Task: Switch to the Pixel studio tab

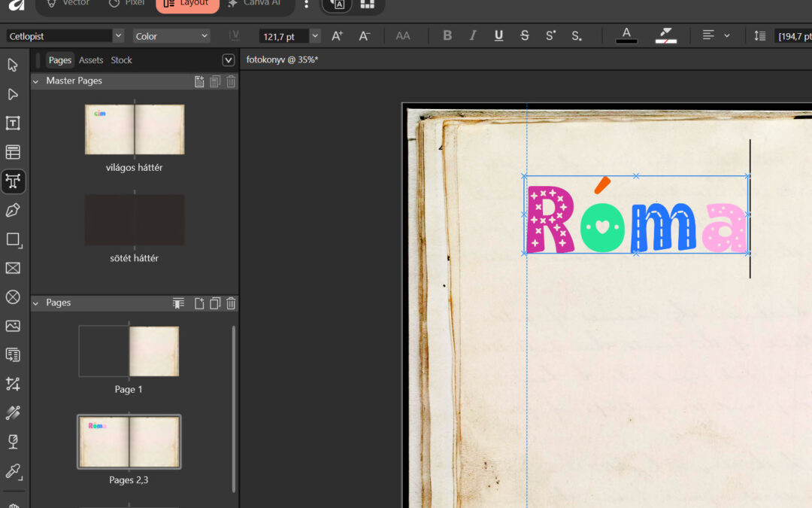Action: tap(127, 4)
